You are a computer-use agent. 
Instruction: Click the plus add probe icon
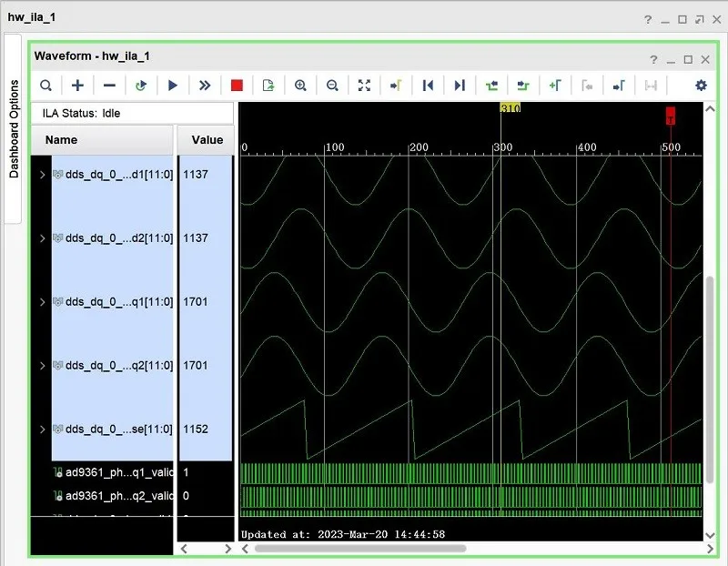(x=78, y=86)
